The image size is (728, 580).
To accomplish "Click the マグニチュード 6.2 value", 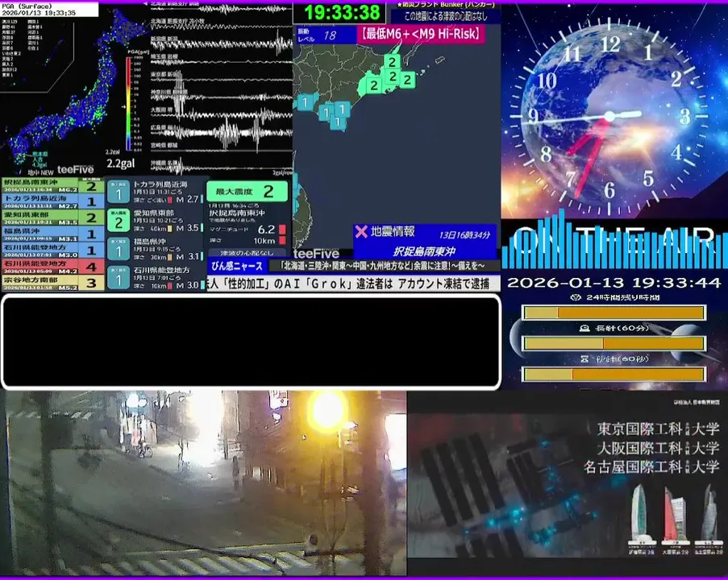I will point(267,230).
